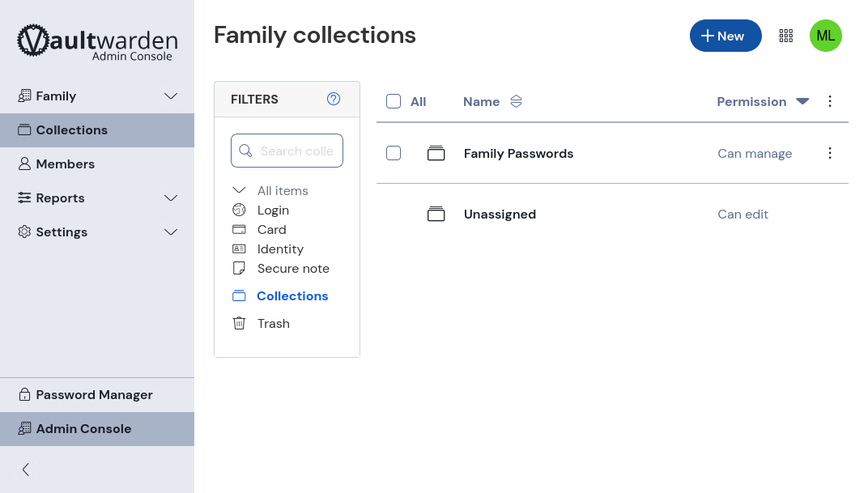Expand the Reports chevron
Image resolution: width=868 pixels, height=493 pixels.
point(171,198)
